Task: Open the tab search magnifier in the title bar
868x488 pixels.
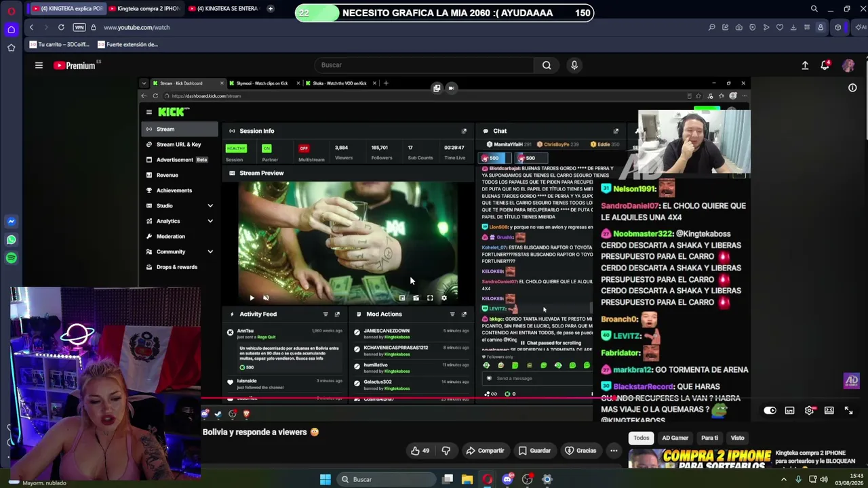Action: [814, 9]
